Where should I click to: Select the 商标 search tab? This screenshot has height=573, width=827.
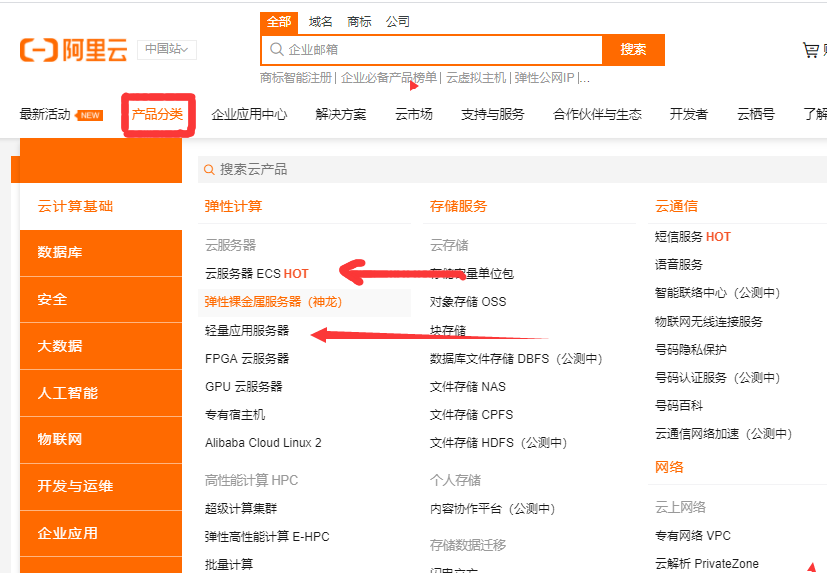(359, 22)
